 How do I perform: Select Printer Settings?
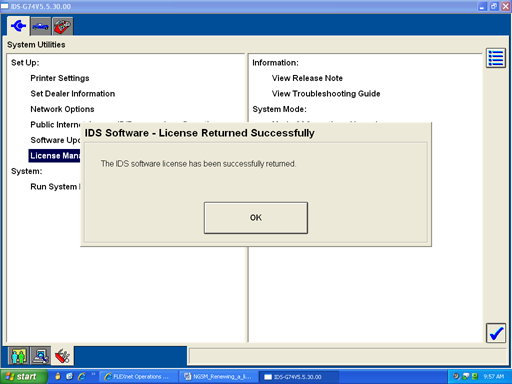click(60, 78)
